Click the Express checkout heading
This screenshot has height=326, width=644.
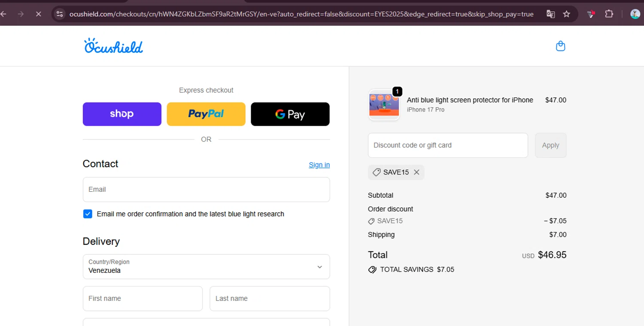(x=206, y=90)
